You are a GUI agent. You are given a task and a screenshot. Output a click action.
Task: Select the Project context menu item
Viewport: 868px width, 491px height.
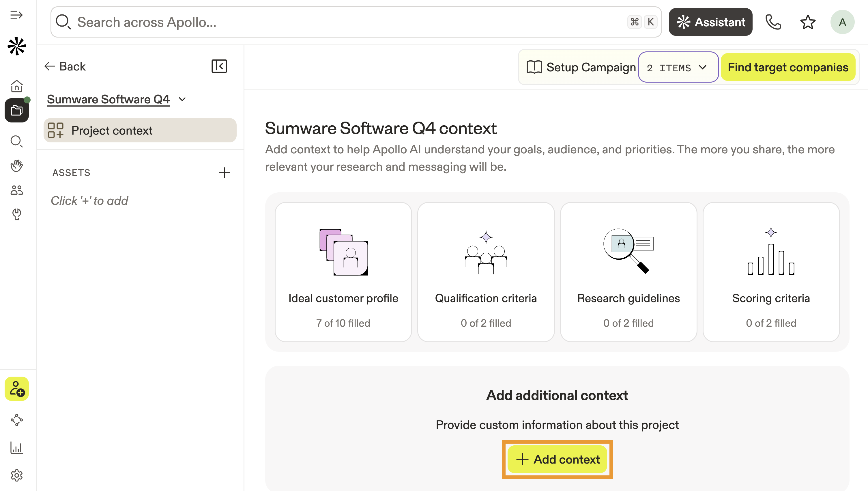click(x=140, y=131)
